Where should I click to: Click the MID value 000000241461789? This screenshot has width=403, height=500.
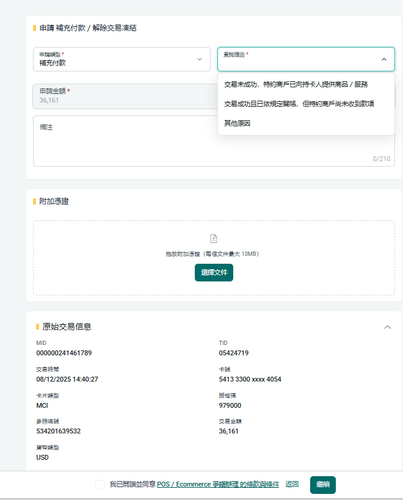[x=64, y=353]
